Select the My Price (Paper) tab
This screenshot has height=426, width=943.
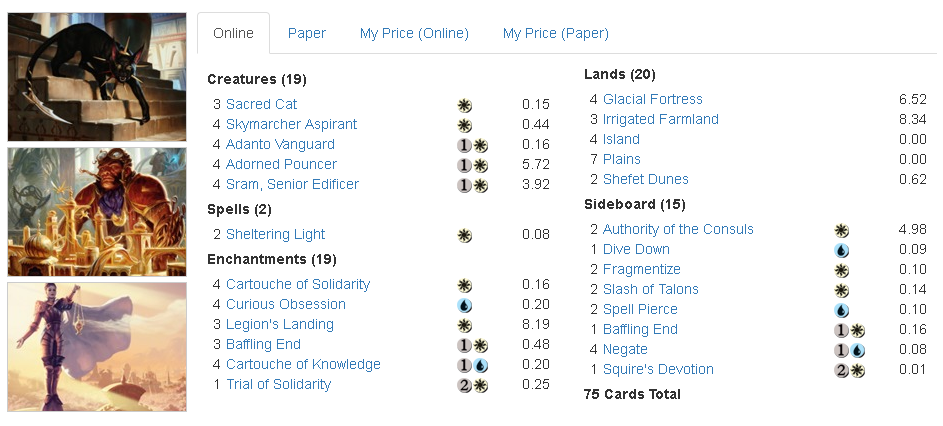555,33
